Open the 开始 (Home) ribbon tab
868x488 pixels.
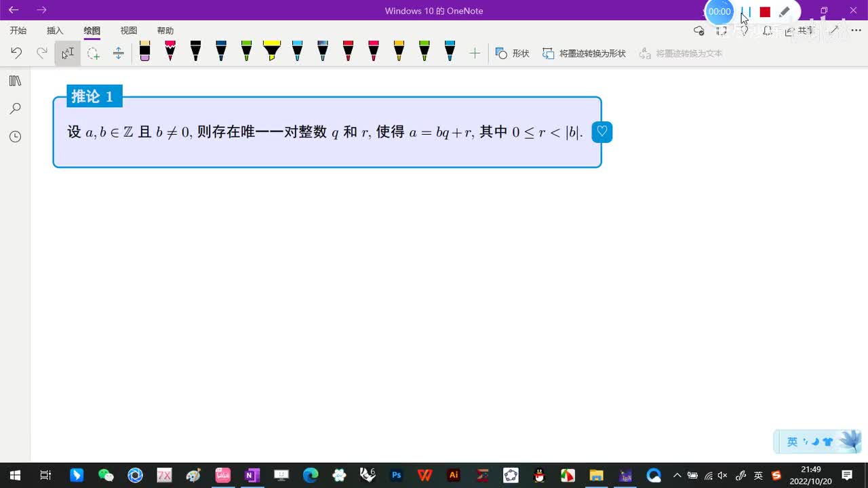[18, 30]
